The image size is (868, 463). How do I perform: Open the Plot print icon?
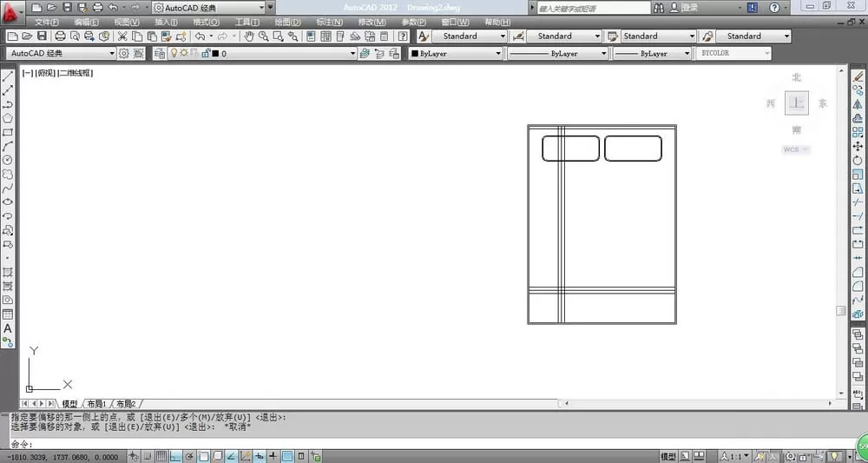tap(61, 36)
